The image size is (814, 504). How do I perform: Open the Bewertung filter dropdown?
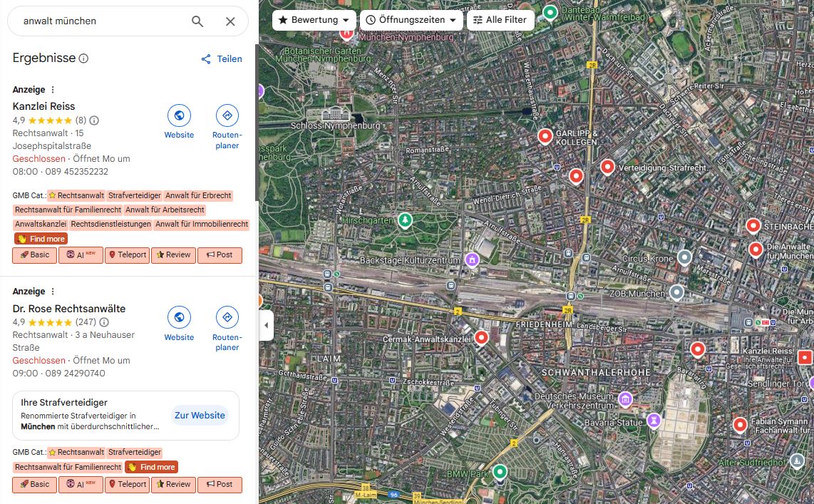[314, 20]
